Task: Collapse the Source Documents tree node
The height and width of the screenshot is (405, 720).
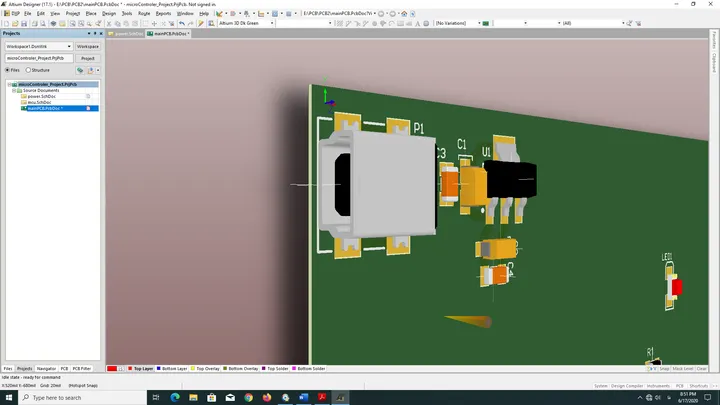Action: [x=14, y=90]
